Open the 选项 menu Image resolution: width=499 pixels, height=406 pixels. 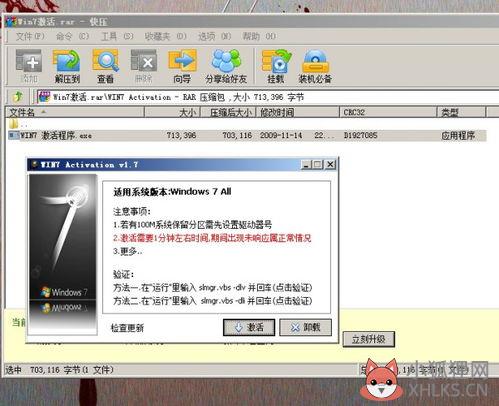click(x=214, y=36)
